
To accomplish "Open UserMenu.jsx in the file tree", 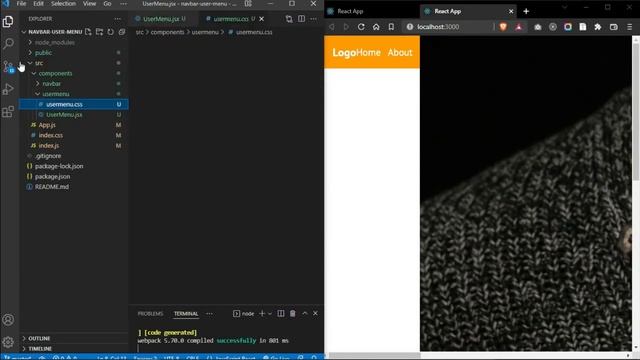I will [64, 115].
